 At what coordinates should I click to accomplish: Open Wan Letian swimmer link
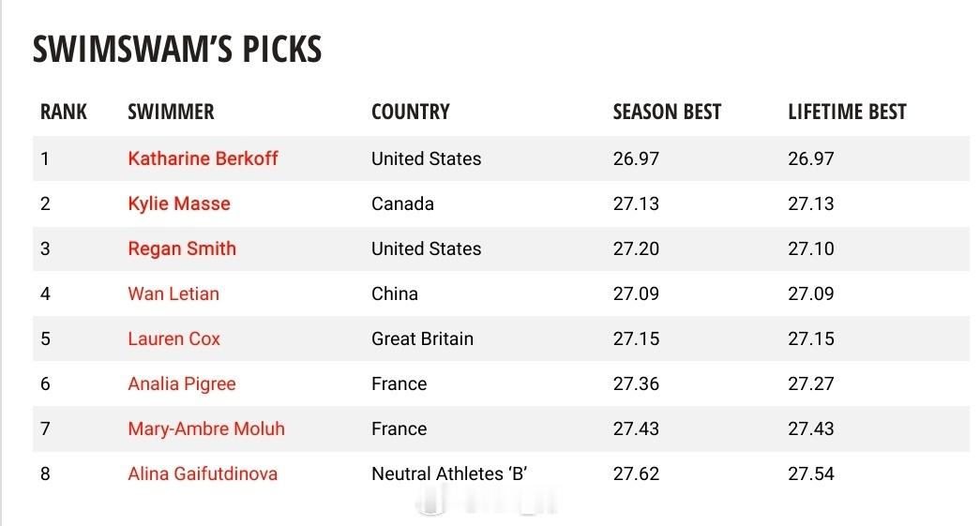pos(173,293)
